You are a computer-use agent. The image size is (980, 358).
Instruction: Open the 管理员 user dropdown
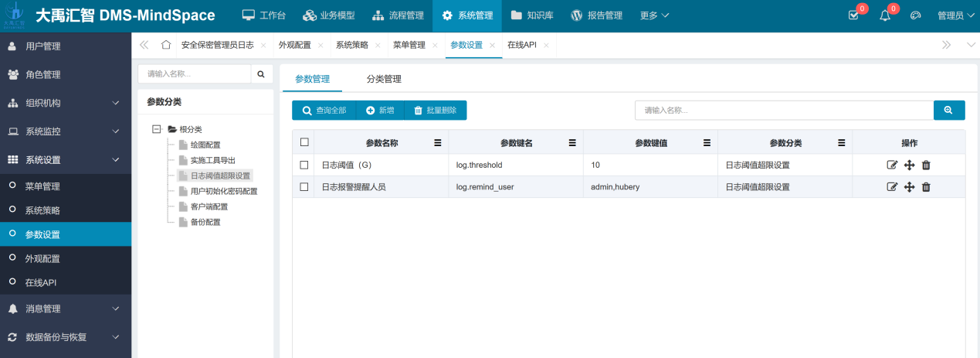(x=956, y=15)
